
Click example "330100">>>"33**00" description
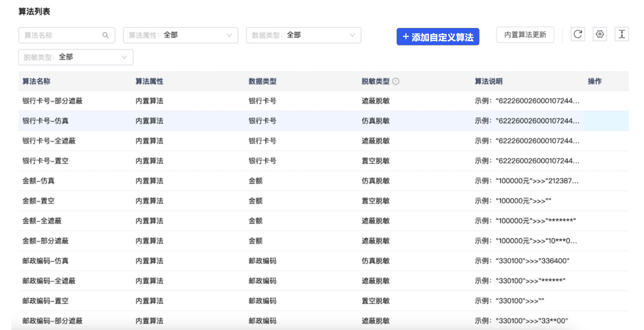pos(522,321)
